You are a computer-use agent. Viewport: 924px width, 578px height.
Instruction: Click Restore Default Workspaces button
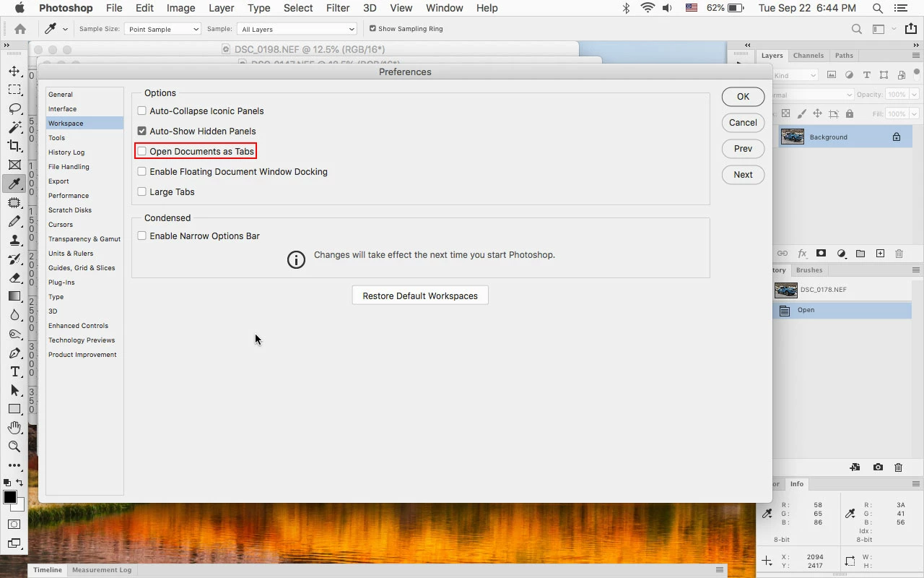(420, 296)
